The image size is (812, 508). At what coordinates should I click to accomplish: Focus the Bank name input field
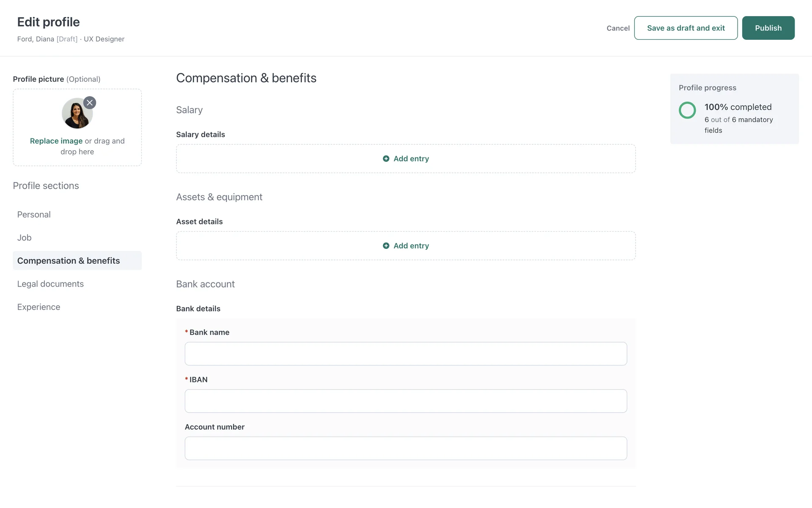pos(406,354)
